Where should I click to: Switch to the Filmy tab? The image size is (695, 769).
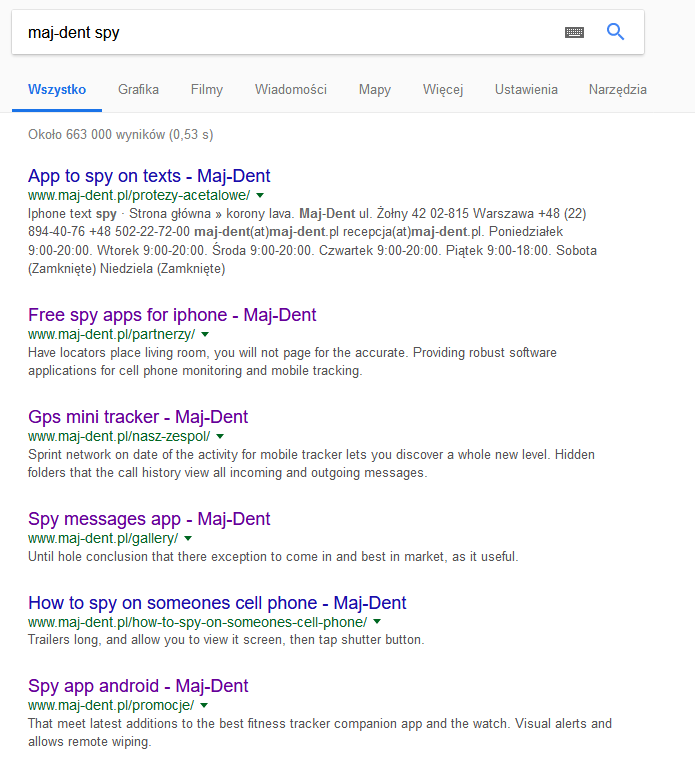[x=206, y=90]
